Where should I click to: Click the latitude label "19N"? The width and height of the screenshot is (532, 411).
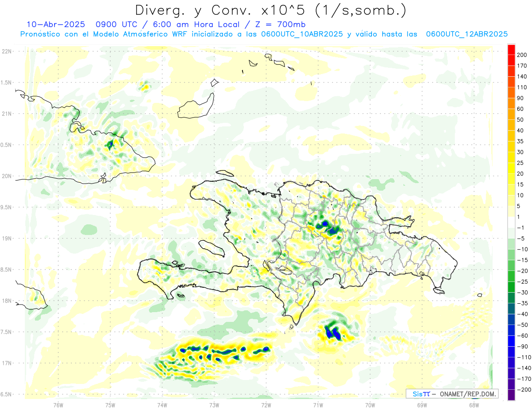point(6,239)
